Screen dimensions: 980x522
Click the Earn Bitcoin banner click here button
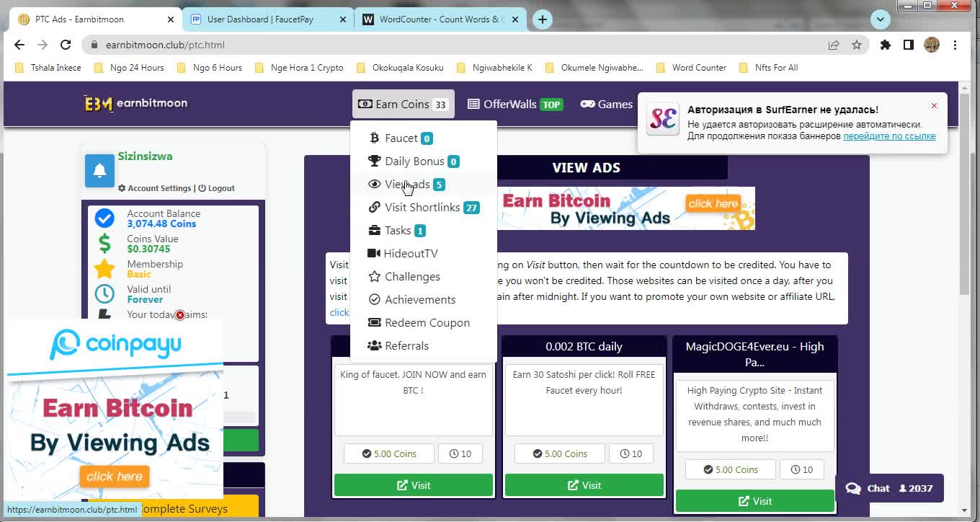(x=713, y=203)
